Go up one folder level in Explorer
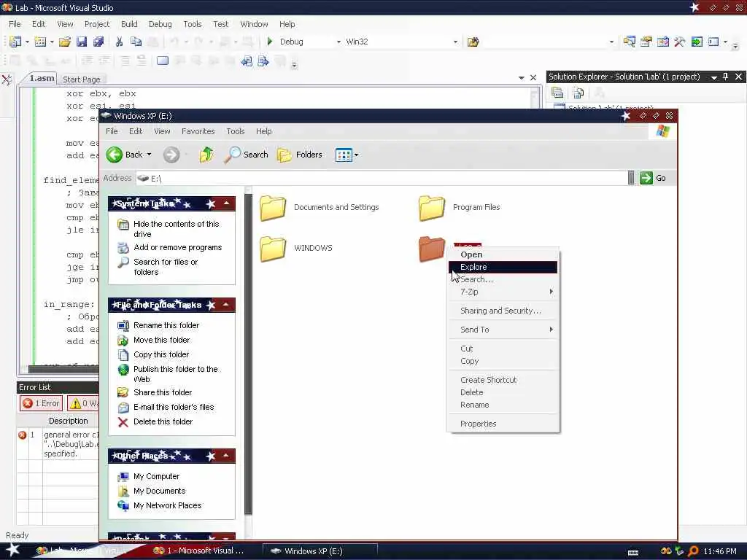The image size is (747, 560). pos(206,155)
